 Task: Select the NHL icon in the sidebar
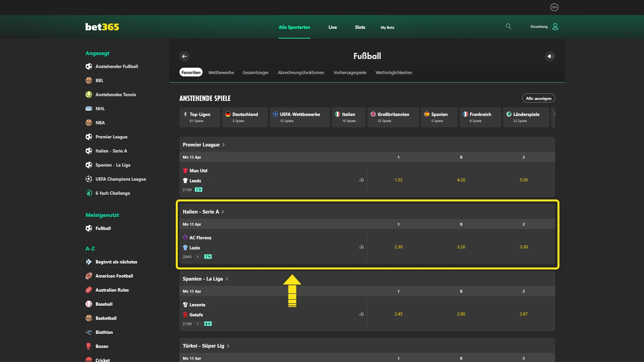tap(89, 109)
